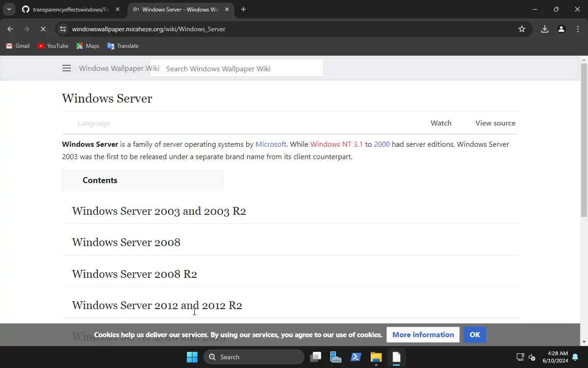Image resolution: width=588 pixels, height=368 pixels.
Task: Bookmark this page with the star
Action: click(522, 29)
